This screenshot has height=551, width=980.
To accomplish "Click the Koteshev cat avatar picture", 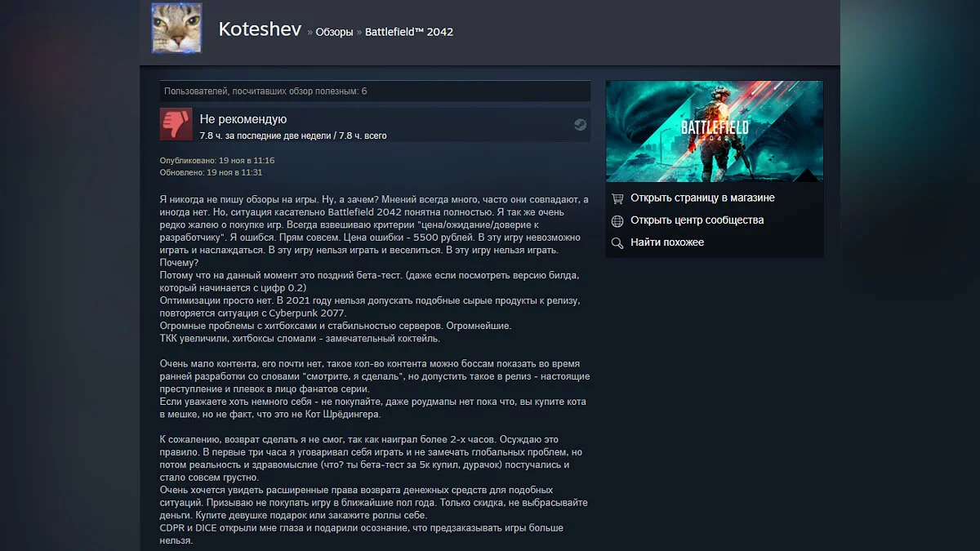I will point(176,29).
